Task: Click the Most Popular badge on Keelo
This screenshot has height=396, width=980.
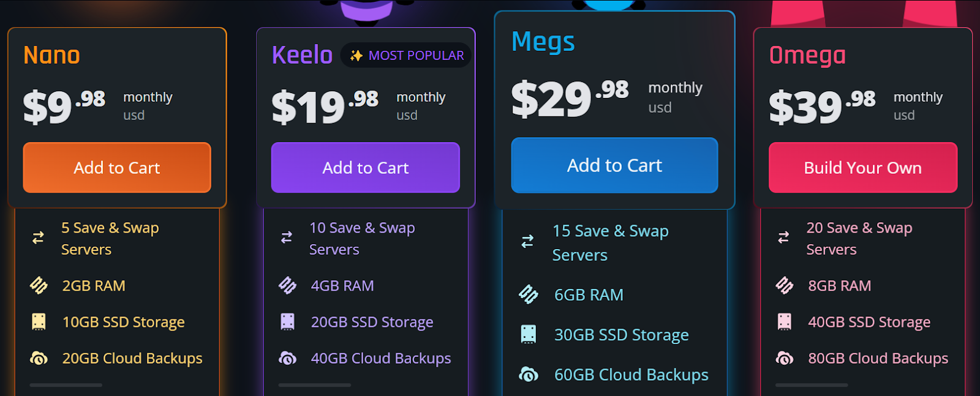Action: coord(406,55)
